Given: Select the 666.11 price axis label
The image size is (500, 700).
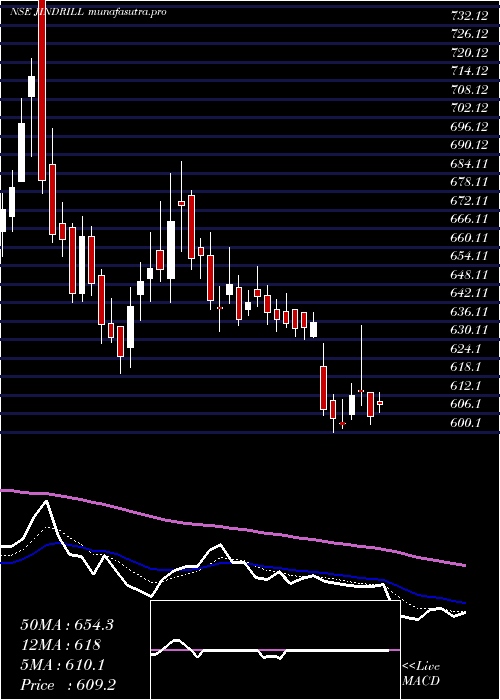Looking at the screenshot, I should click(469, 220).
